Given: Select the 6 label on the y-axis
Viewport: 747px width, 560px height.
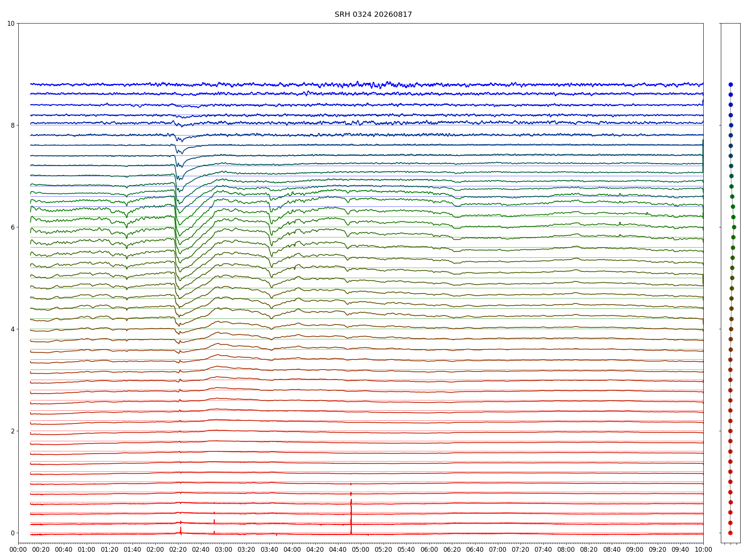Looking at the screenshot, I should pos(13,227).
